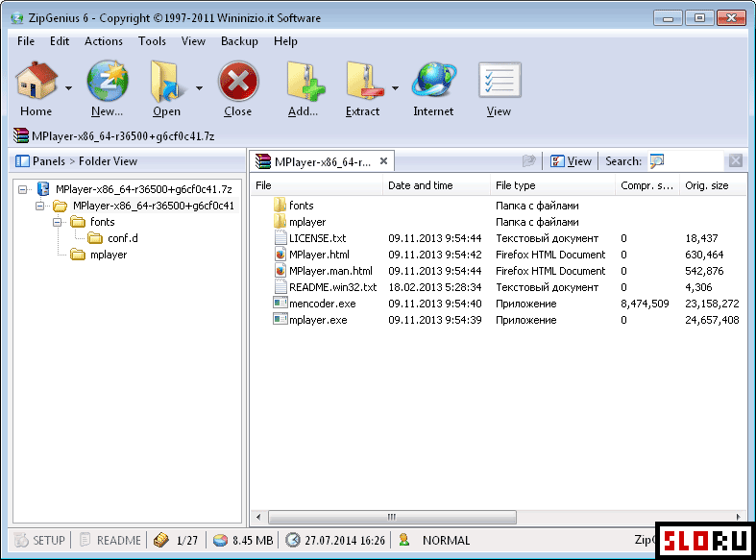
Task: Select README.win32.txt in the file list
Action: [332, 287]
